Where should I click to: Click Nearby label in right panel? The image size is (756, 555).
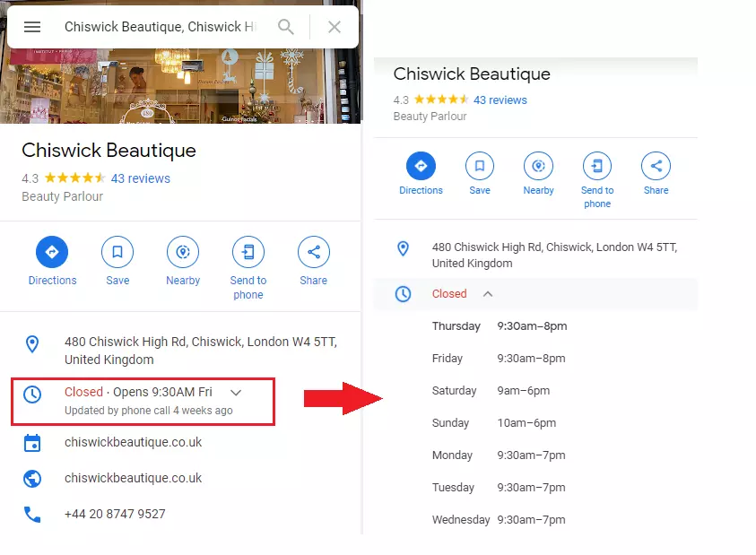pyautogui.click(x=539, y=190)
